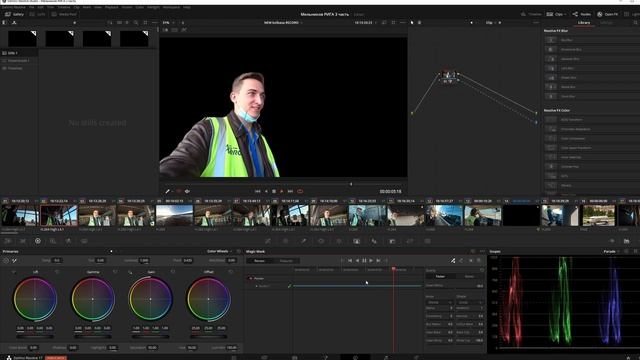
Task: Reset the Lift wheel
Action: (x=57, y=272)
